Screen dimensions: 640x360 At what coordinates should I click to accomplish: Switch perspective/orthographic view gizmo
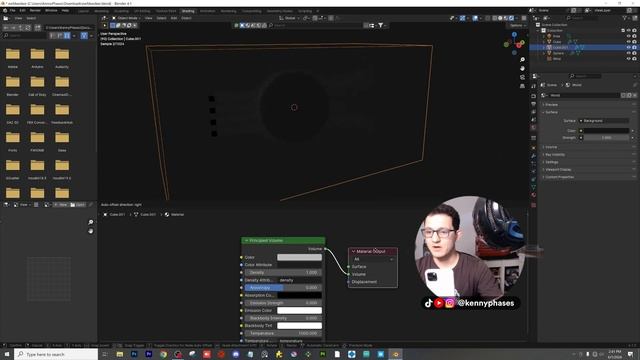(522, 86)
